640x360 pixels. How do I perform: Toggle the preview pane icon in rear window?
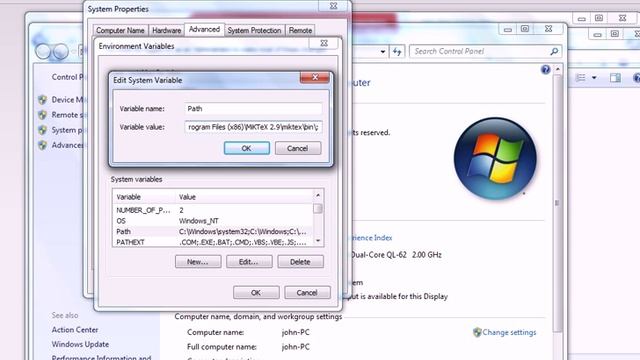615,78
